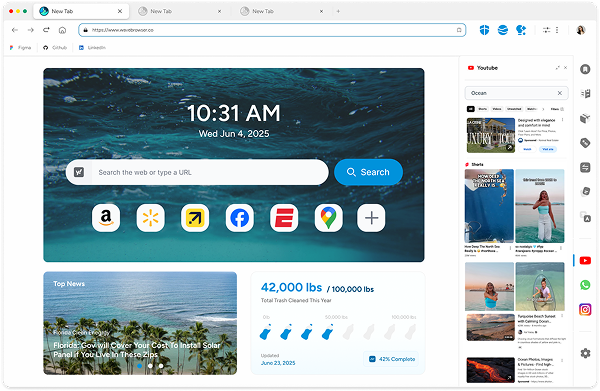Open the bookmarks icon in right sidebar
This screenshot has height=391, width=600.
585,69
